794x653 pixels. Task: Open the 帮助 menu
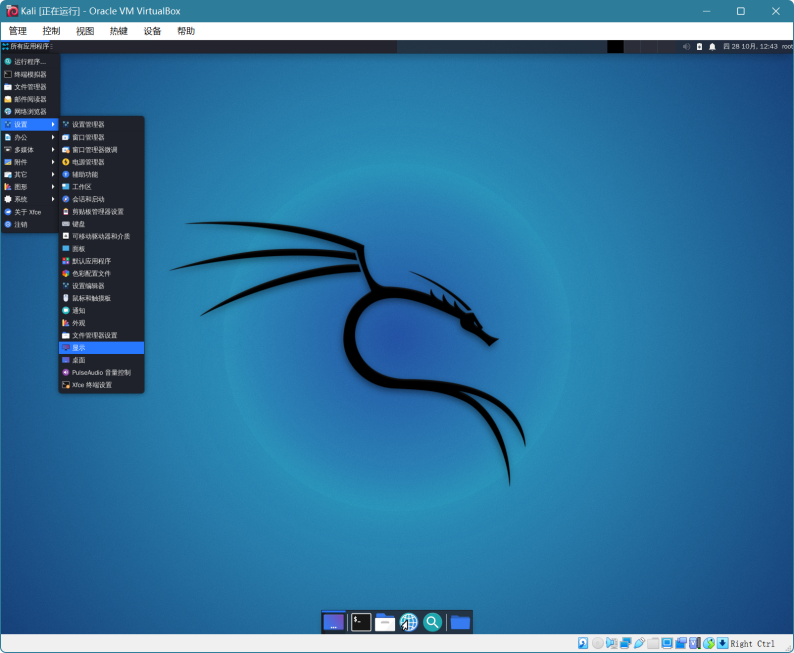[186, 31]
